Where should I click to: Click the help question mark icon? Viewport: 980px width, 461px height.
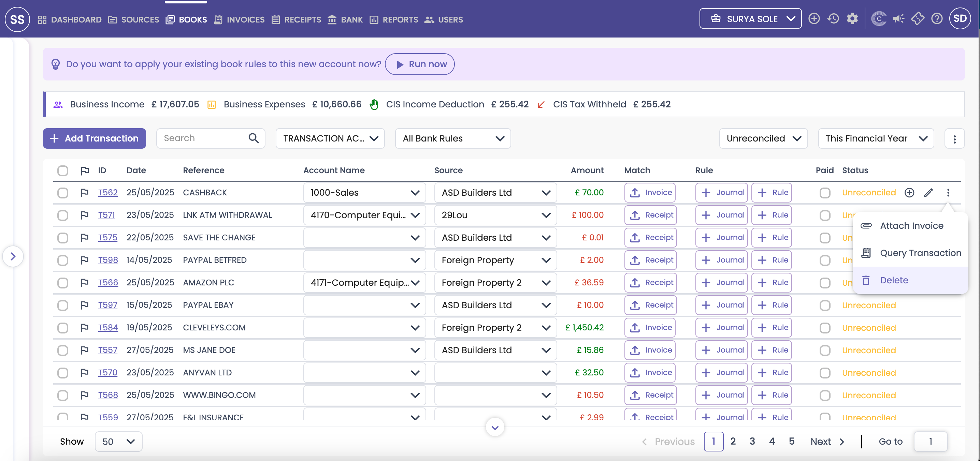click(x=937, y=19)
